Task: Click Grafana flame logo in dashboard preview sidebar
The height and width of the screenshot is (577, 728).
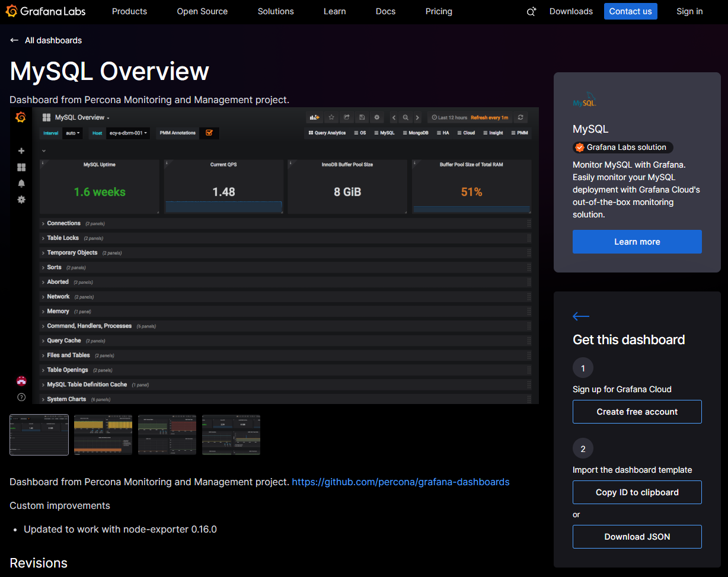Action: click(x=21, y=117)
